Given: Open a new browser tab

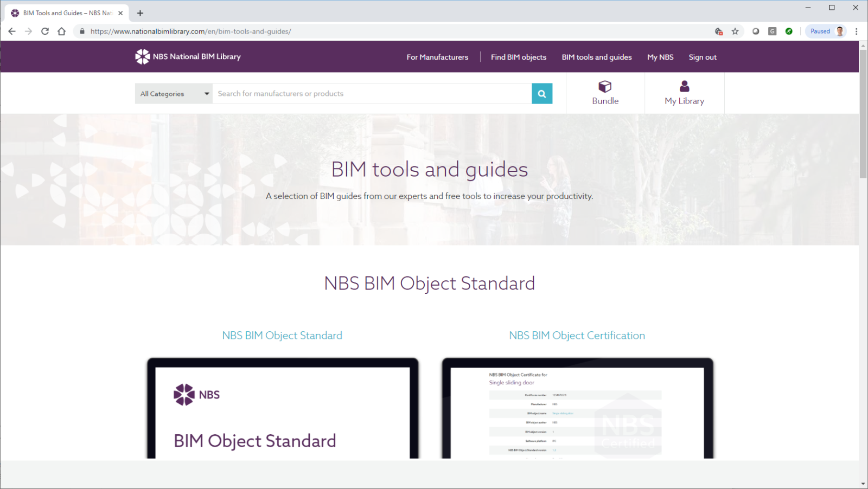Looking at the screenshot, I should tap(140, 13).
